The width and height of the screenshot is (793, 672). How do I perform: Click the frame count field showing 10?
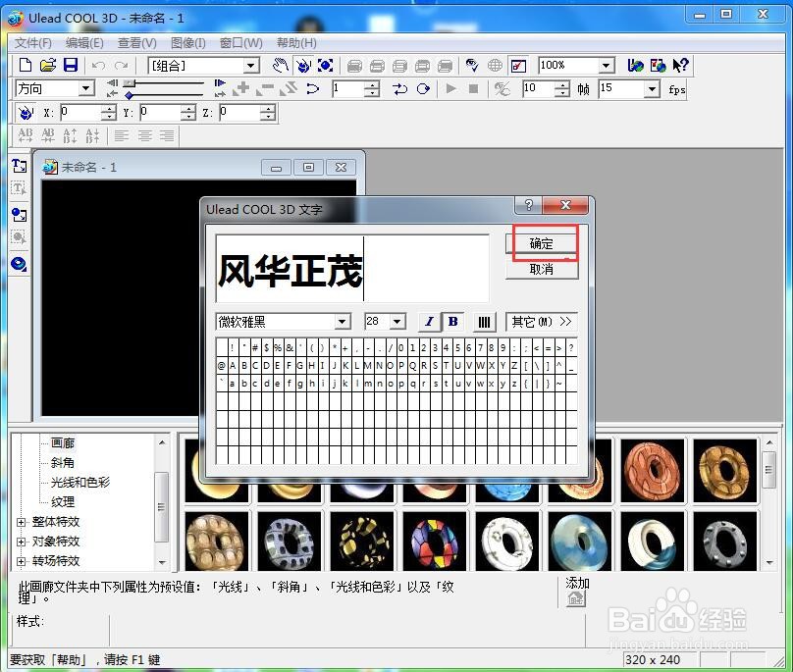[539, 89]
